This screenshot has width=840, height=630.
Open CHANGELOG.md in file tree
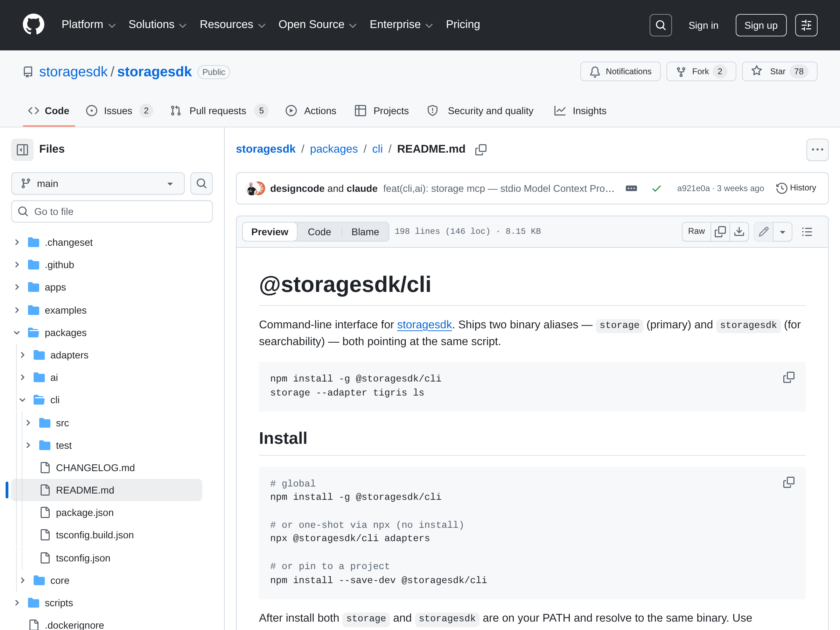(x=95, y=468)
